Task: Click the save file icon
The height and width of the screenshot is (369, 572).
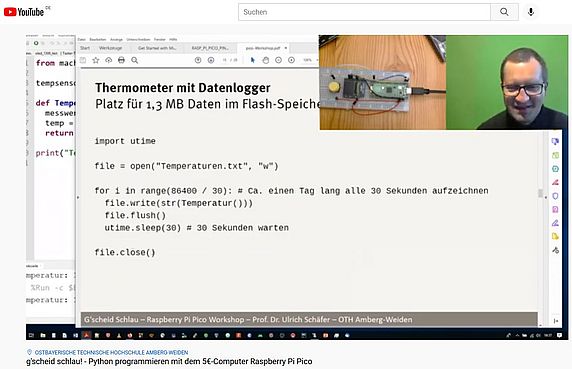Action: click(x=83, y=60)
